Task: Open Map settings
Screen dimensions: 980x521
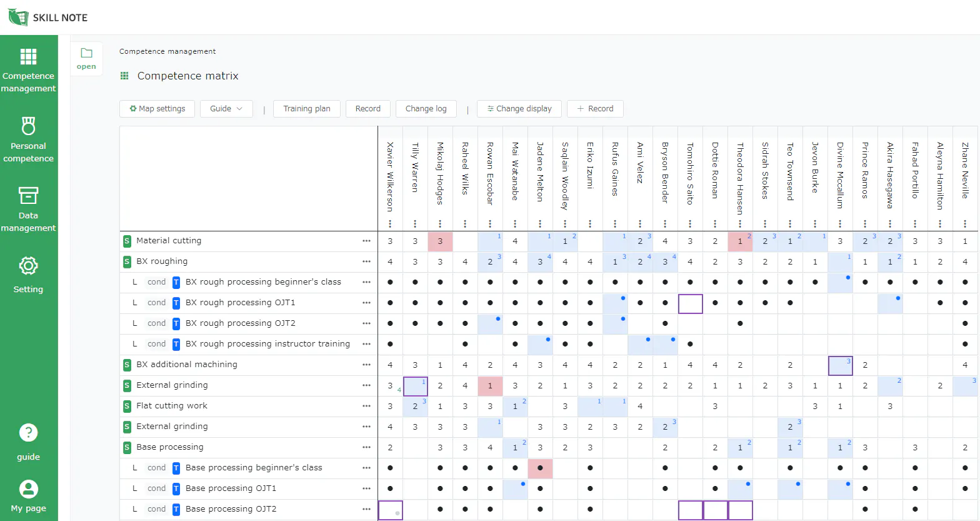Action: 157,109
